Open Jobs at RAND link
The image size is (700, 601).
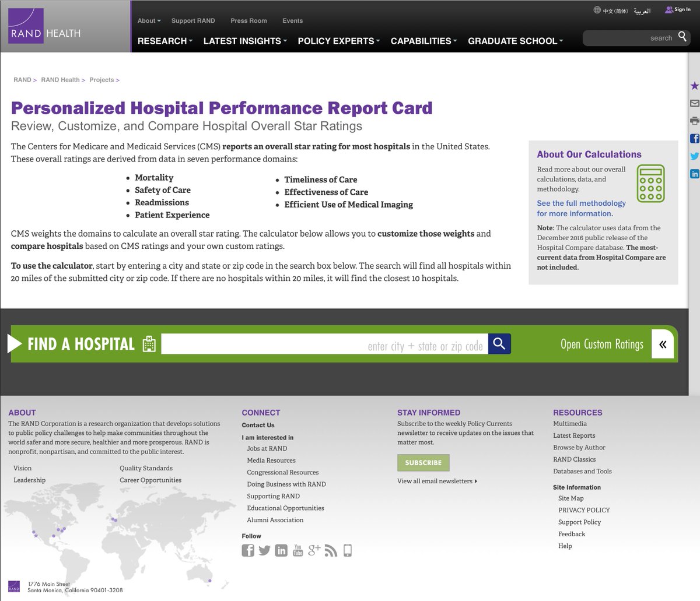pos(267,448)
